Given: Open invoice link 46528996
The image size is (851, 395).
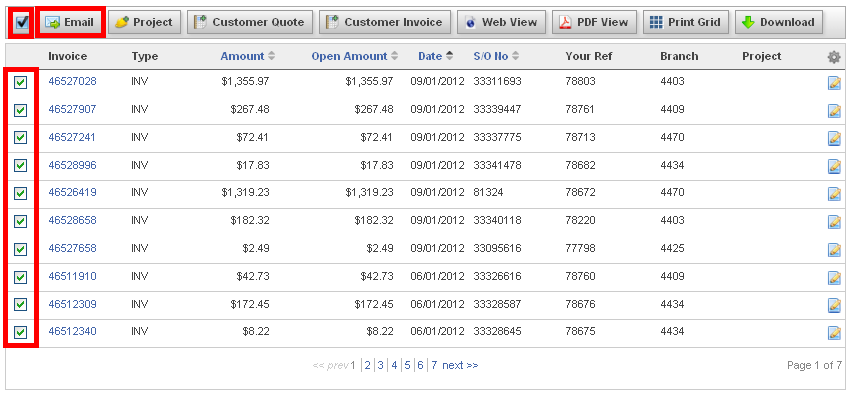Looking at the screenshot, I should 72,165.
